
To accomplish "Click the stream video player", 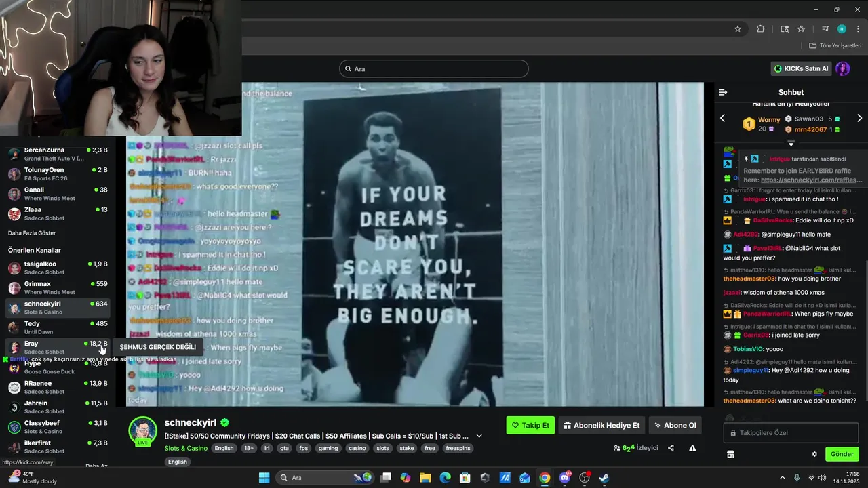I will (x=415, y=244).
